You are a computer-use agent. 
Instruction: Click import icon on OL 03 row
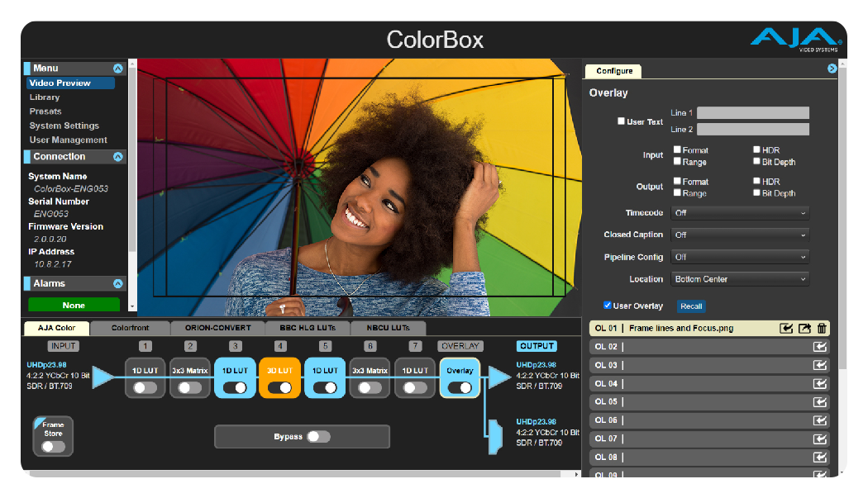tap(820, 365)
